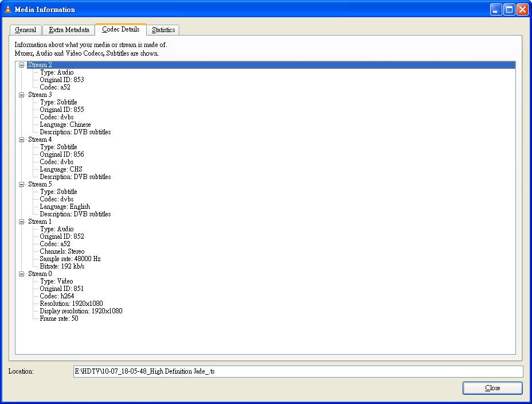Viewport: 532px width, 404px height.
Task: Select the Stream 0 tree item
Action: click(40, 274)
